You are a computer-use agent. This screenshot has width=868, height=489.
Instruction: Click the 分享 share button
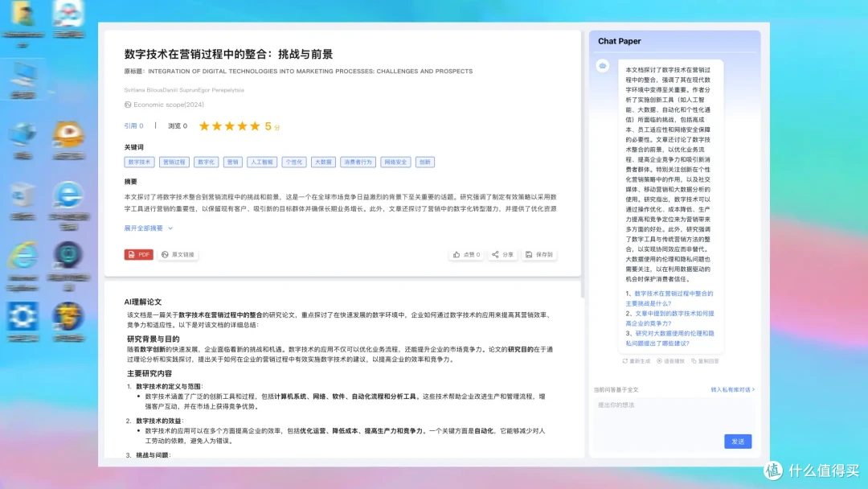pos(502,255)
